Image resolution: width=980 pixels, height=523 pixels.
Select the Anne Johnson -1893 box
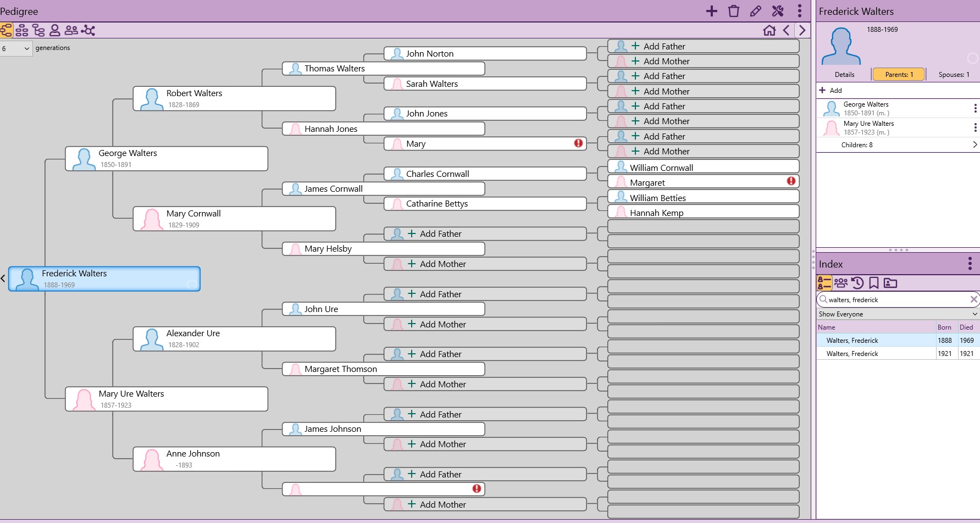(234, 459)
